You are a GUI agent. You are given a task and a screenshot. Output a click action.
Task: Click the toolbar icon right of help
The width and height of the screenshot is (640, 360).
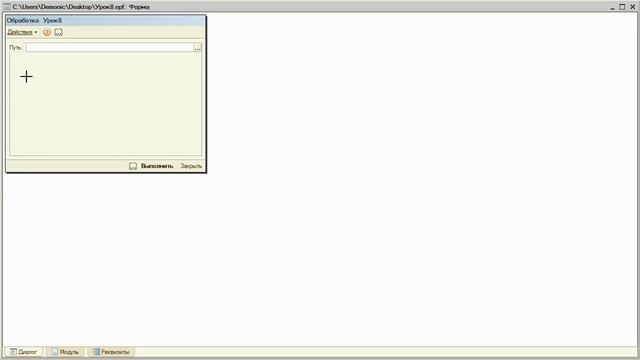tap(58, 32)
